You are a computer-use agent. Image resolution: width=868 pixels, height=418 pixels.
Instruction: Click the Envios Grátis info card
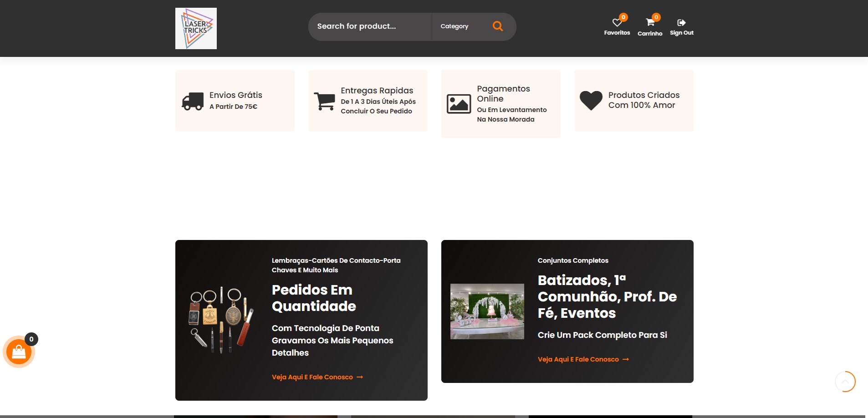point(235,101)
